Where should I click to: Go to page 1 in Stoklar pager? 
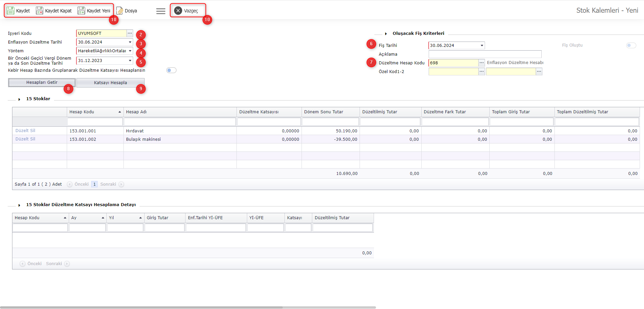coord(95,184)
